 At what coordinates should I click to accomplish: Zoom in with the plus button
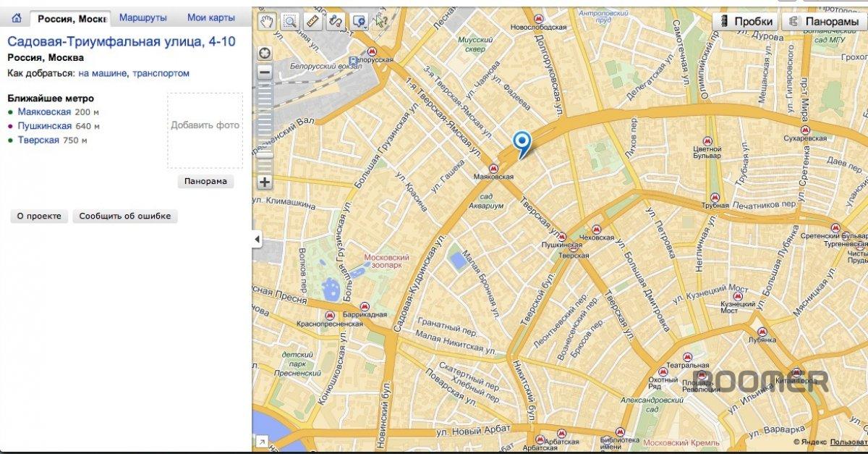click(x=265, y=182)
